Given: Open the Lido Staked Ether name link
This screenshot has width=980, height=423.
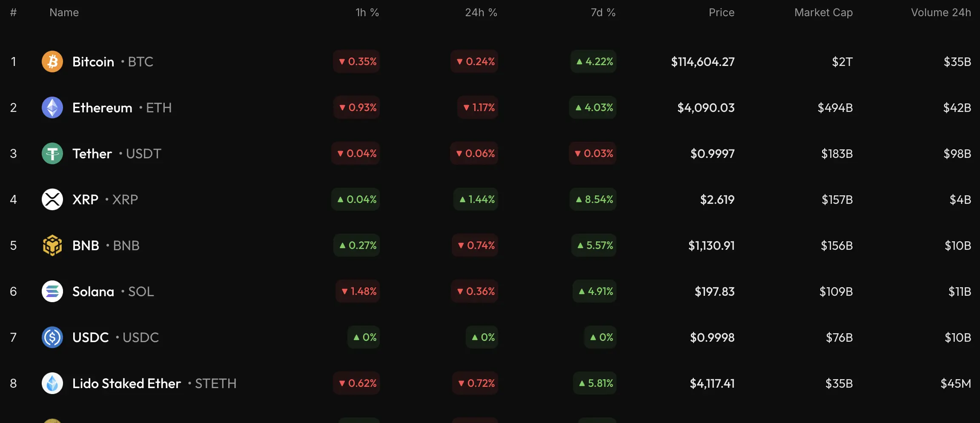Looking at the screenshot, I should pos(126,383).
